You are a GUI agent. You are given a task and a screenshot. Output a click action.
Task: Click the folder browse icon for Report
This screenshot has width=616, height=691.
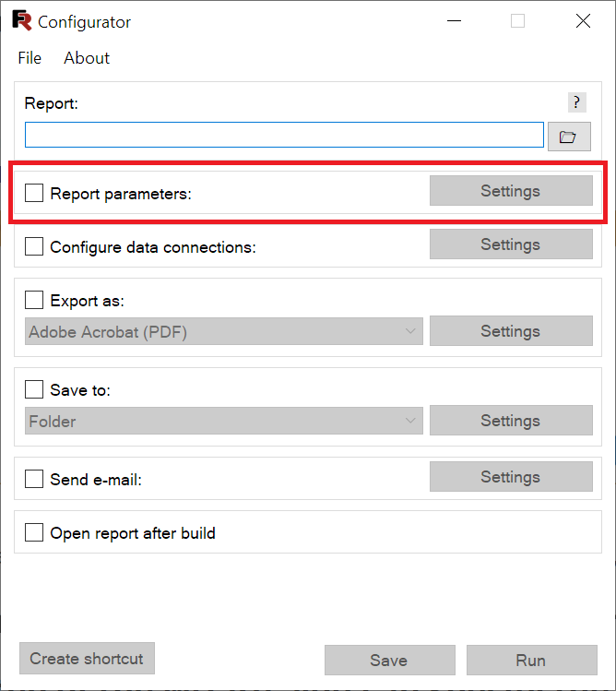pyautogui.click(x=569, y=137)
